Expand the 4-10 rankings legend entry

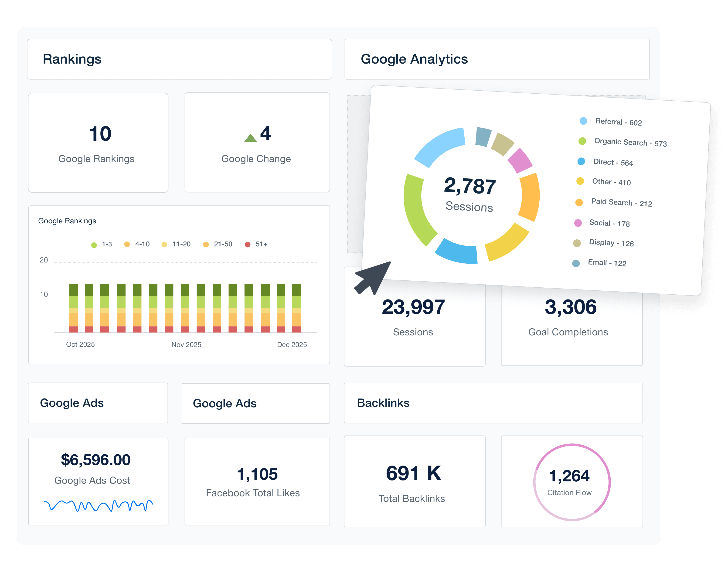[127, 244]
